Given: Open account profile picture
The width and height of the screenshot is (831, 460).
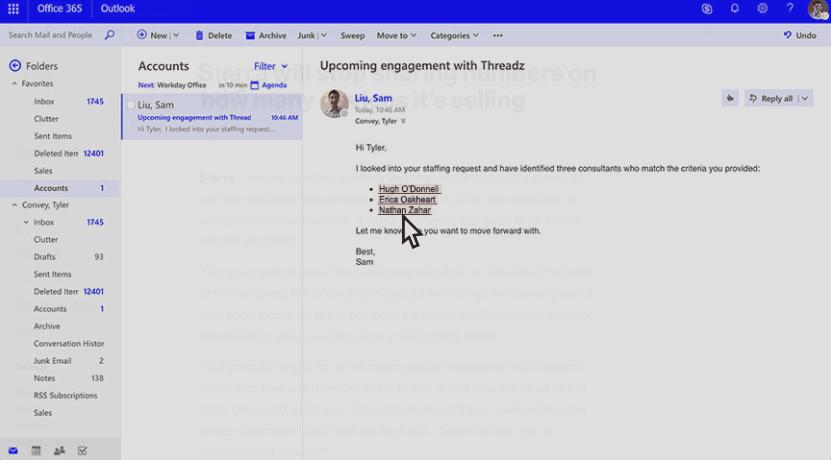Looking at the screenshot, I should [x=818, y=10].
